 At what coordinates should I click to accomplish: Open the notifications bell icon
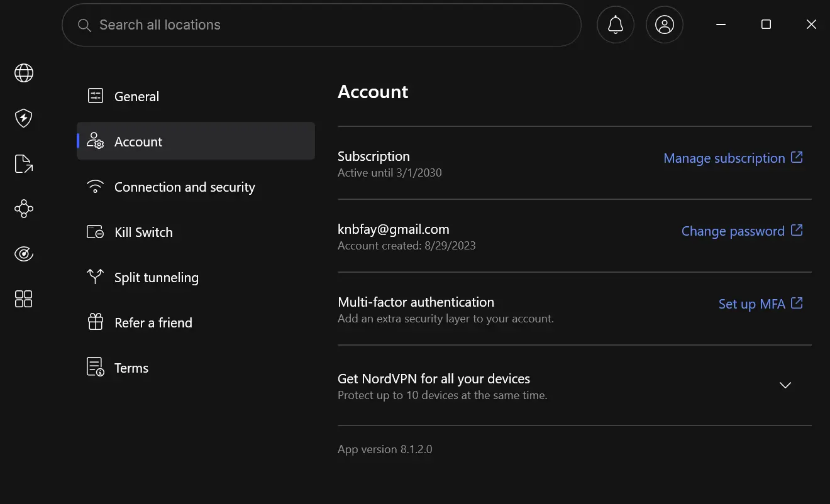coord(616,25)
